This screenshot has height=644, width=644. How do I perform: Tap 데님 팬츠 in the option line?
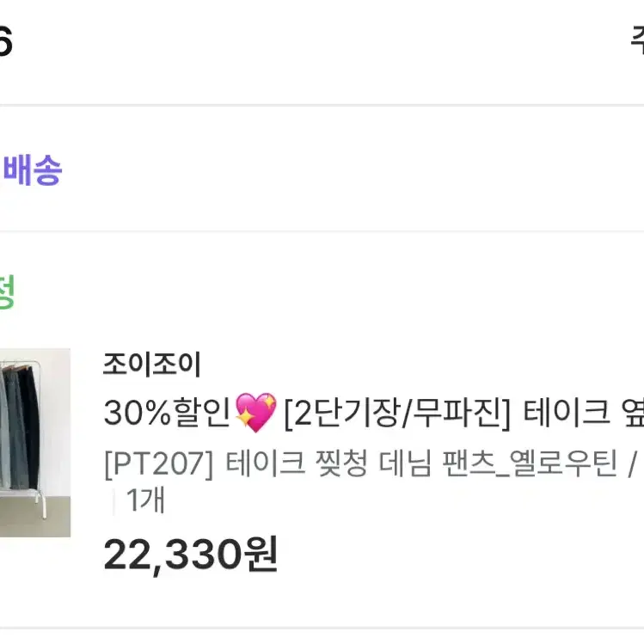(437, 463)
